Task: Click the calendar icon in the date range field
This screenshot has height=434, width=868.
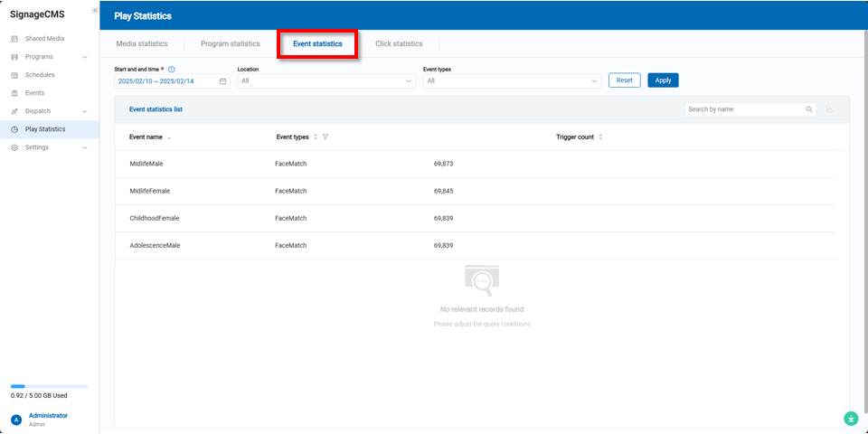Action: pyautogui.click(x=222, y=80)
